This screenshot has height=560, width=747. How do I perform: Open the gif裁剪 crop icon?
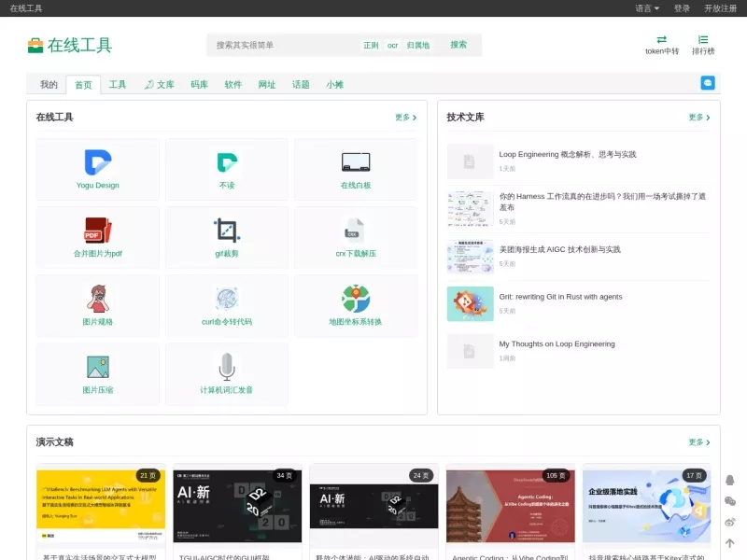pos(227,231)
